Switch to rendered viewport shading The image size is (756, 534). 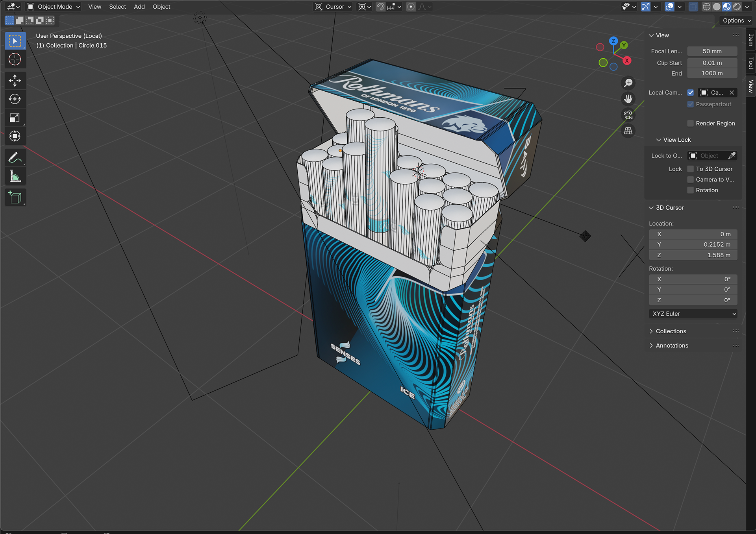point(737,7)
